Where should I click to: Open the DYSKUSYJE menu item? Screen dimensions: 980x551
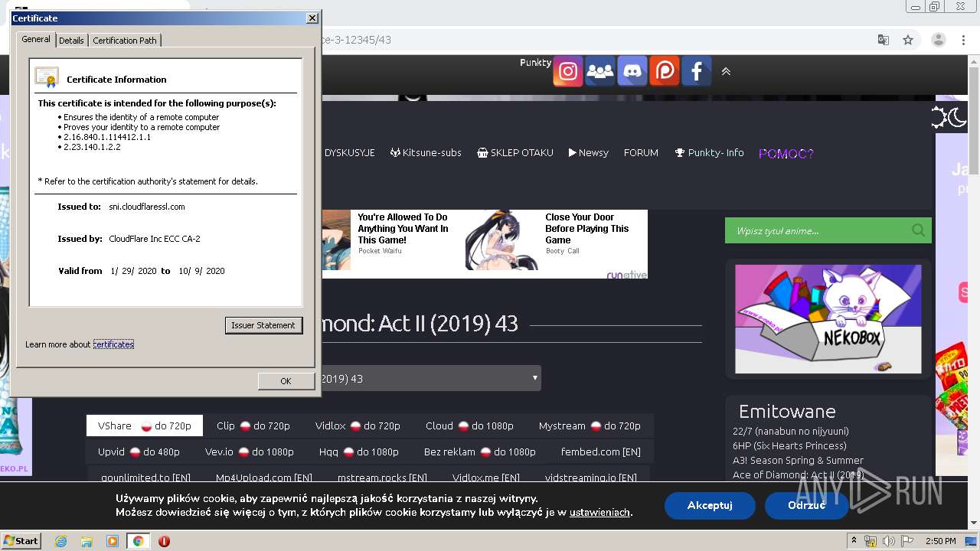coord(349,153)
